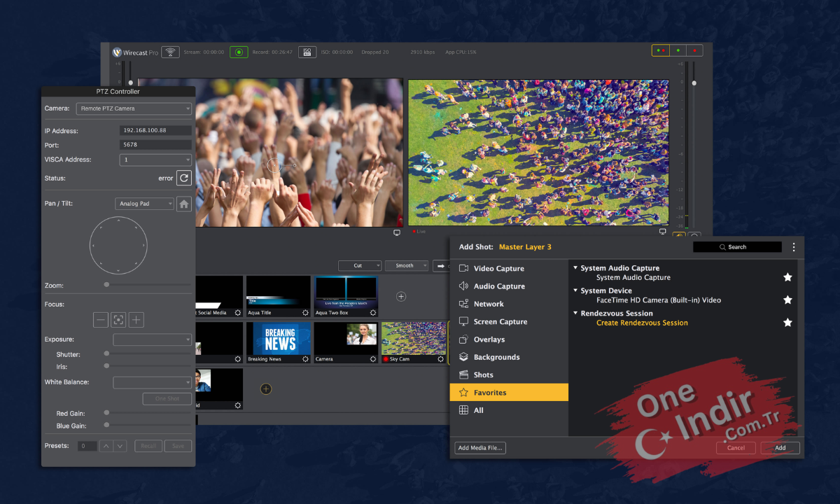Viewport: 840px width, 504px height.
Task: Click the Search field in Add Shot
Action: tap(737, 247)
